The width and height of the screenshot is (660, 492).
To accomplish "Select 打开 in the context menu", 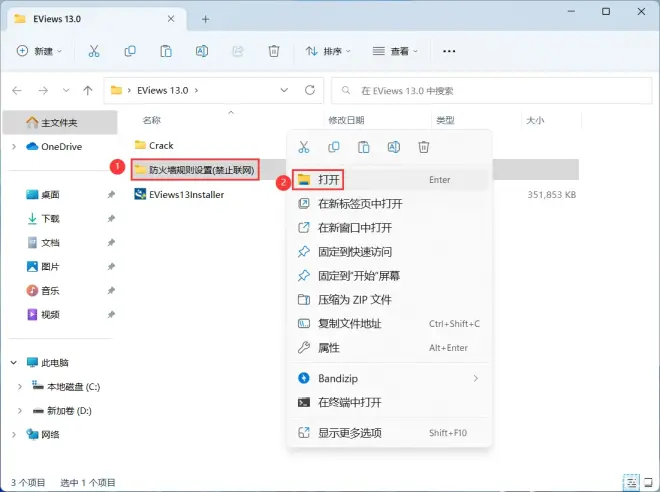I will click(x=389, y=180).
